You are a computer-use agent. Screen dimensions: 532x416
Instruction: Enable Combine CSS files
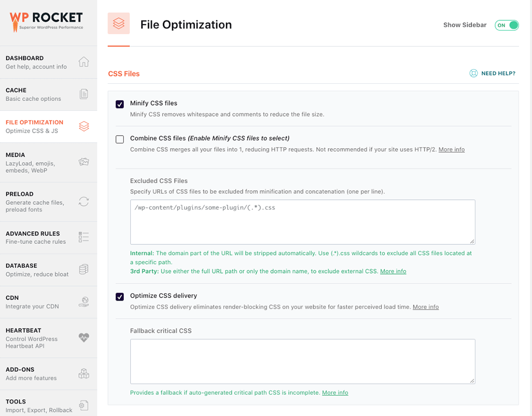119,139
